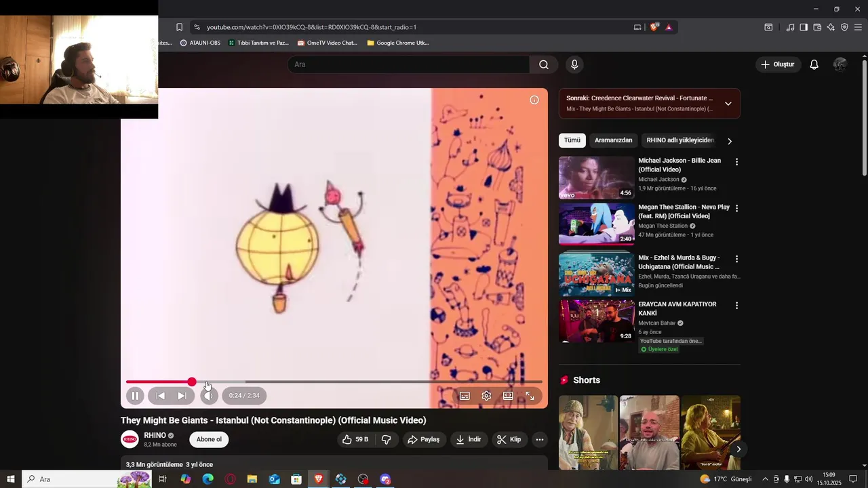Start voice search with microphone button

[574, 64]
